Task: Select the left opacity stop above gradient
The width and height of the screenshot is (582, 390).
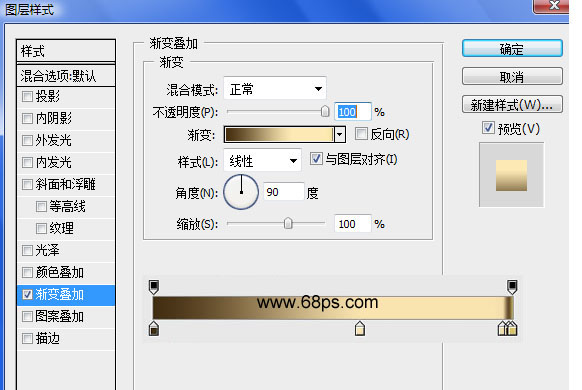Action: pyautogui.click(x=154, y=287)
